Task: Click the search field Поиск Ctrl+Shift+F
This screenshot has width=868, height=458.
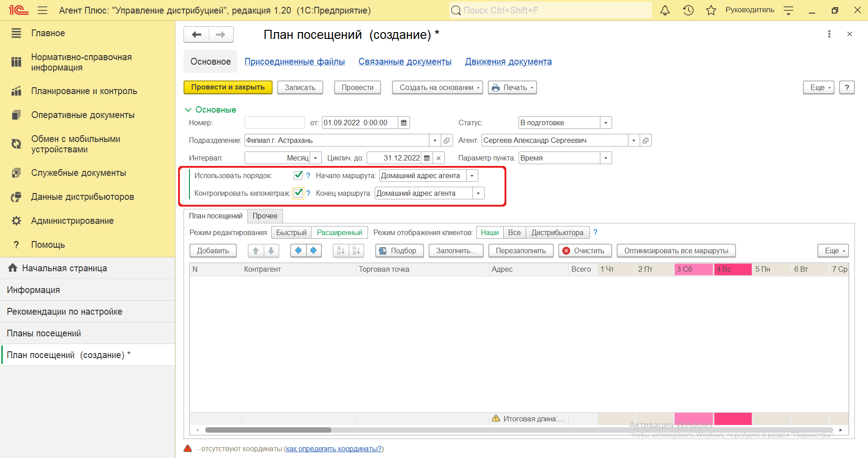Action: (551, 10)
